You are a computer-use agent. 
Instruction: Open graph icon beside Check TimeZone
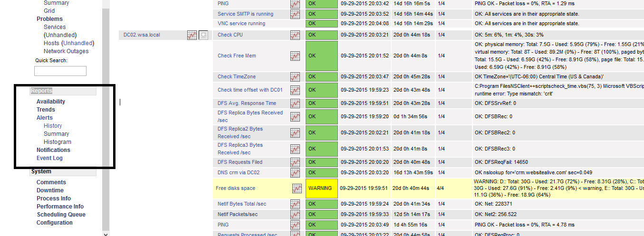[295, 76]
